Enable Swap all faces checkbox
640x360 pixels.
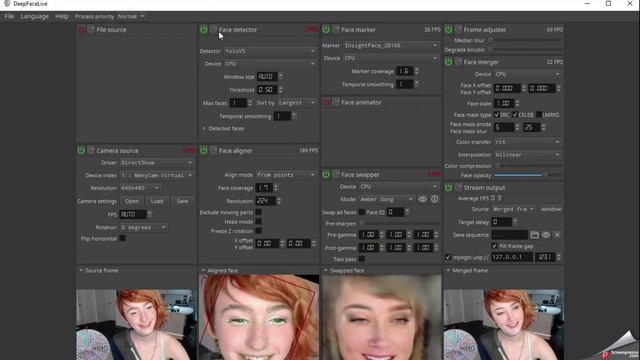(361, 212)
